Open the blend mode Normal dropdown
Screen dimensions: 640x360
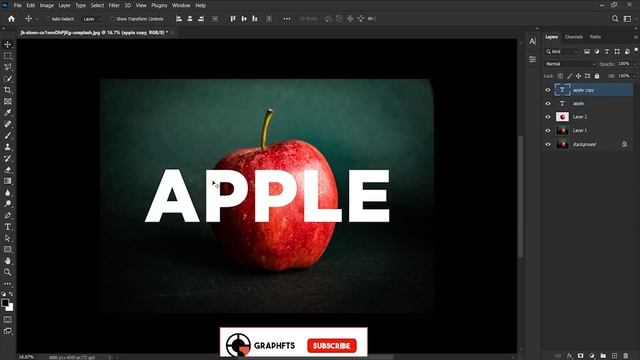point(570,64)
